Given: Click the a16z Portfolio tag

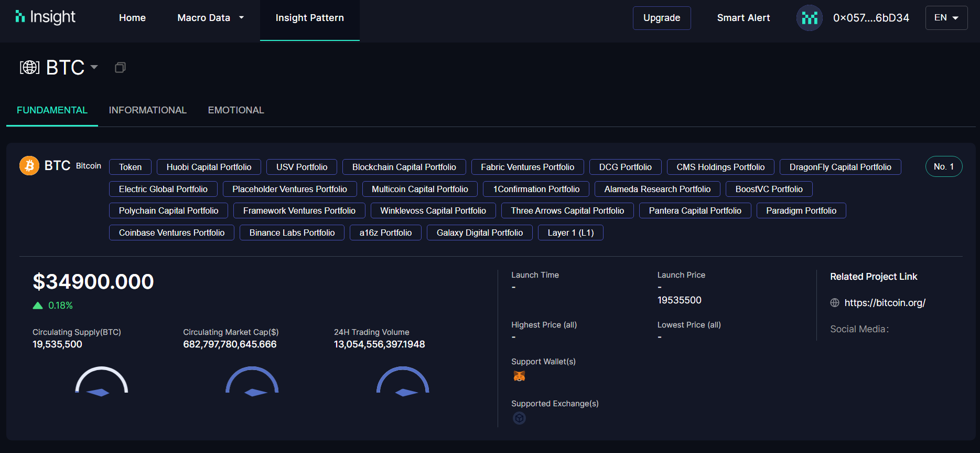Looking at the screenshot, I should pos(385,233).
